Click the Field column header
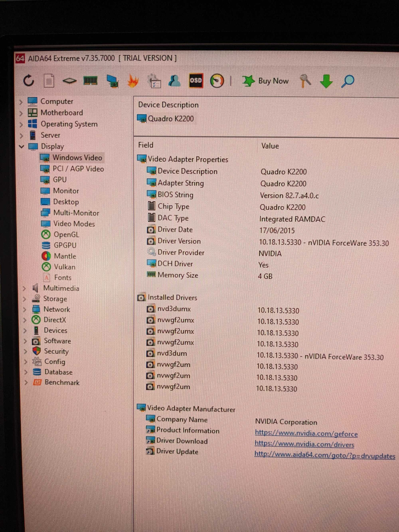This screenshot has width=399, height=532. click(146, 145)
